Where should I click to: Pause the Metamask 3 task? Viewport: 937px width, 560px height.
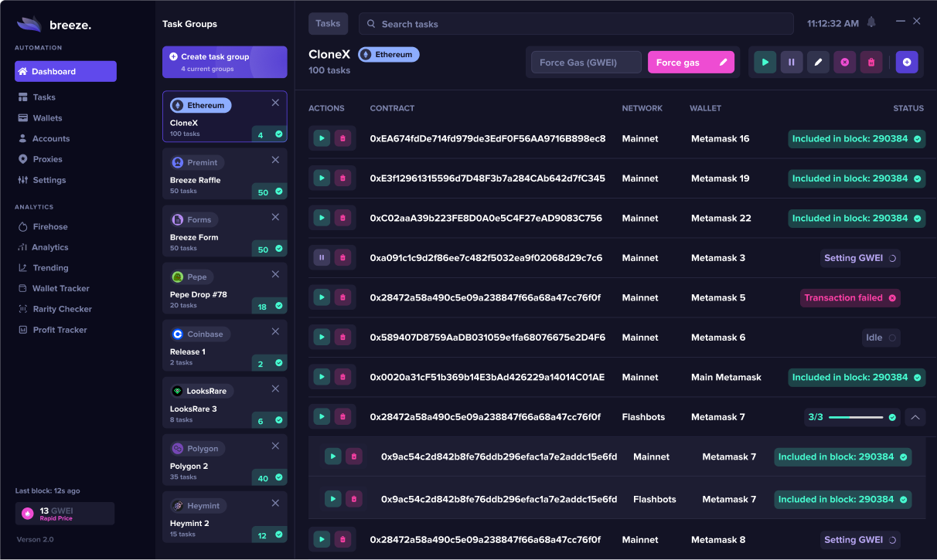pos(322,258)
